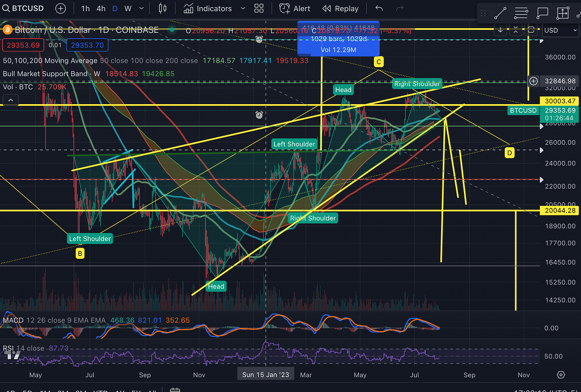This screenshot has height=392, width=581.
Task: Select the Left Shoulder label above marker B
Action: [90, 239]
